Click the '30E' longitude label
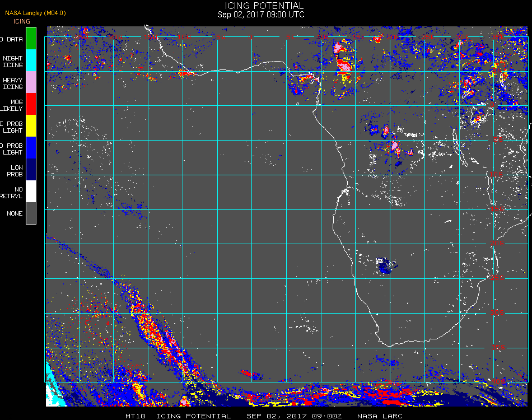 [463, 36]
